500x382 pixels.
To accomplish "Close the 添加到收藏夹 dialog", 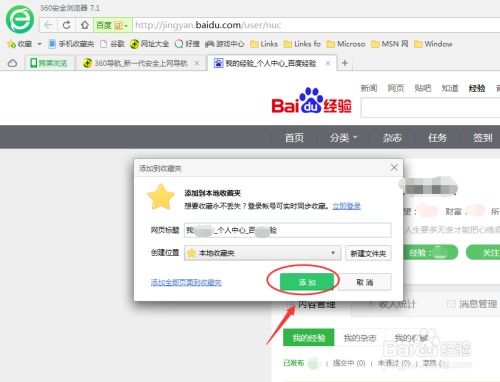I will [394, 167].
